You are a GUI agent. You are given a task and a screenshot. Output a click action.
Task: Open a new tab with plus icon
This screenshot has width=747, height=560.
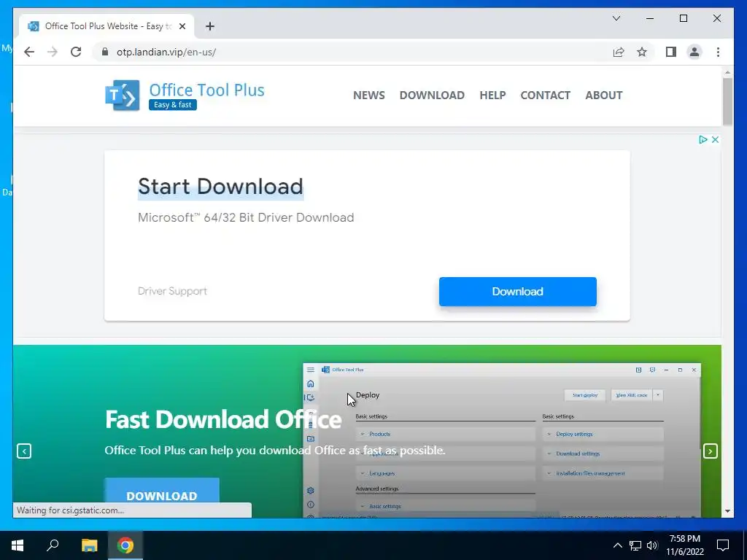[x=210, y=26]
